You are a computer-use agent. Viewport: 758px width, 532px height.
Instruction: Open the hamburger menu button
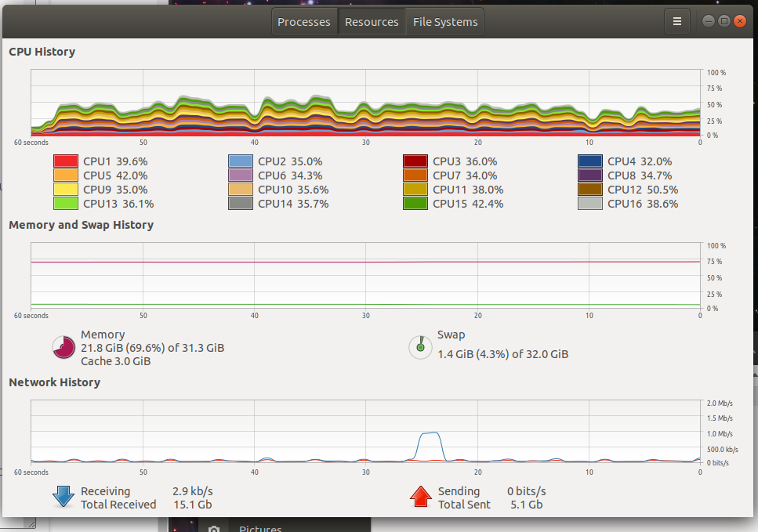[676, 21]
